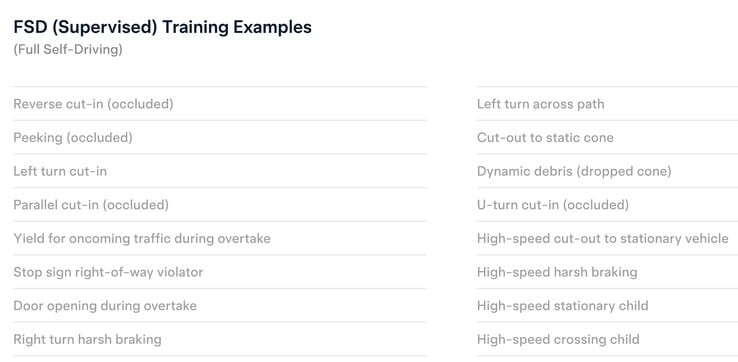Viewport: 738px width, 362px height.
Task: Open the High-speed crossing child example
Action: 607,339
